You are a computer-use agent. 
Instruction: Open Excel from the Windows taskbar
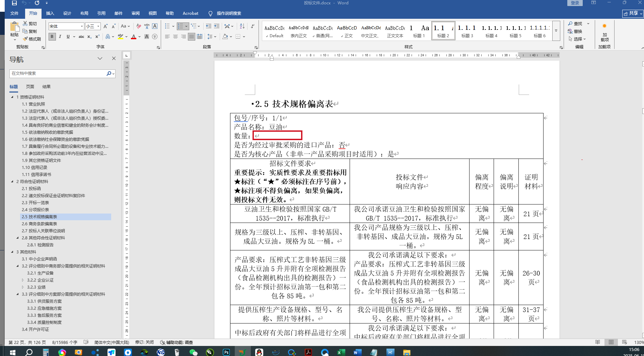(341, 352)
